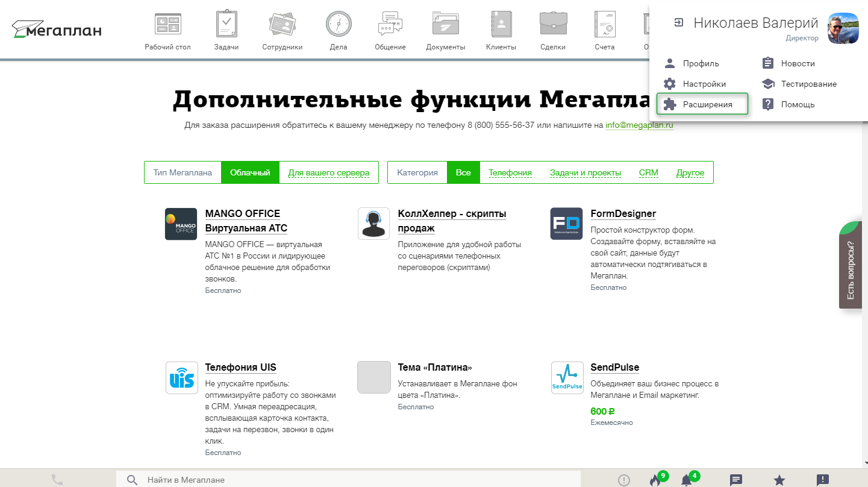Filter extensions by Другое
Image resolution: width=868 pixels, height=487 pixels.
coord(690,172)
